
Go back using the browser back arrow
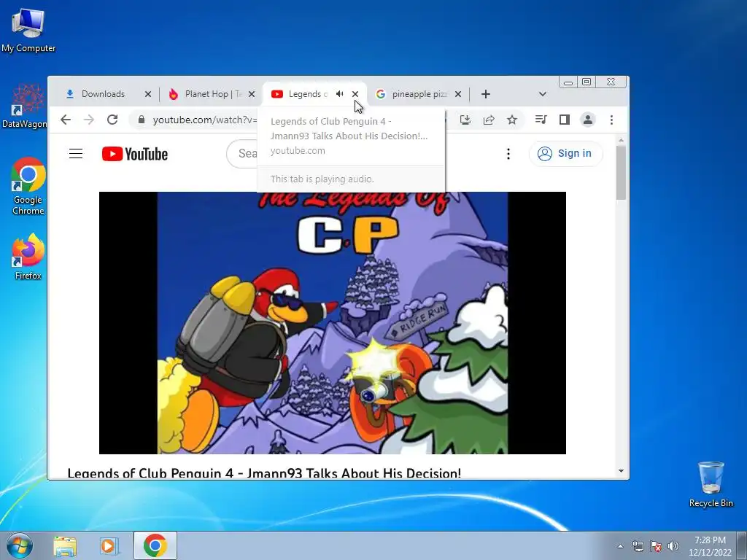tap(66, 120)
